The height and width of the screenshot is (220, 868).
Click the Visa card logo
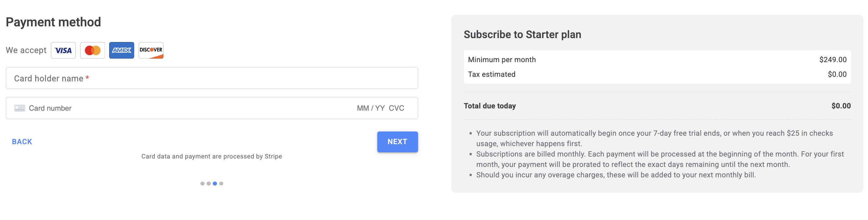point(63,50)
